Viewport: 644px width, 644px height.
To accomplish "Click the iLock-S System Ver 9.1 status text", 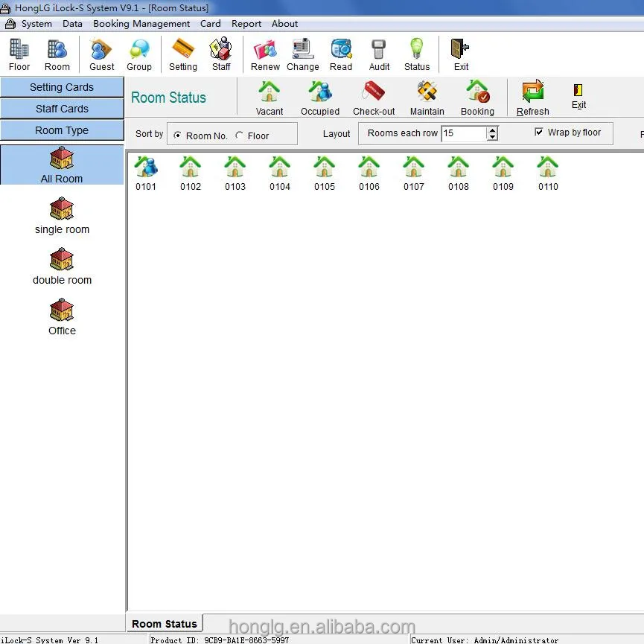I will 49,640.
